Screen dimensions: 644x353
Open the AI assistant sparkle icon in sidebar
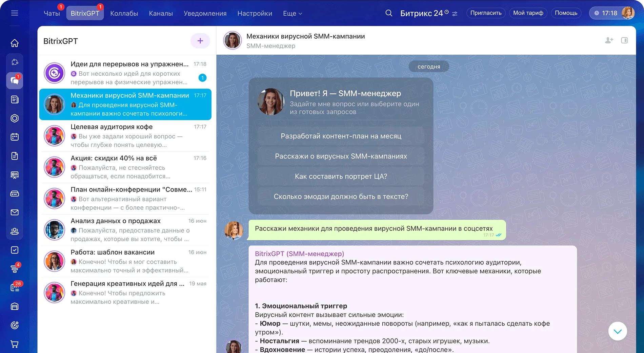coord(15,62)
